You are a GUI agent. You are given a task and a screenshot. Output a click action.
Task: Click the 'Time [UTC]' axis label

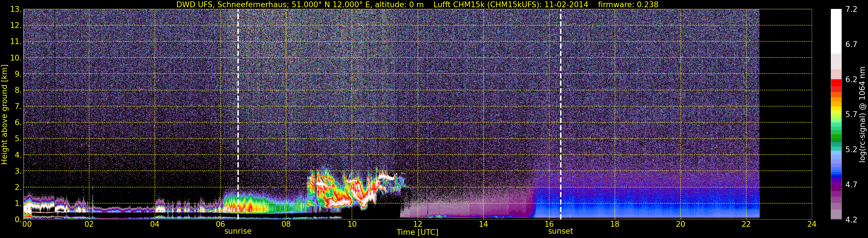coord(417,232)
